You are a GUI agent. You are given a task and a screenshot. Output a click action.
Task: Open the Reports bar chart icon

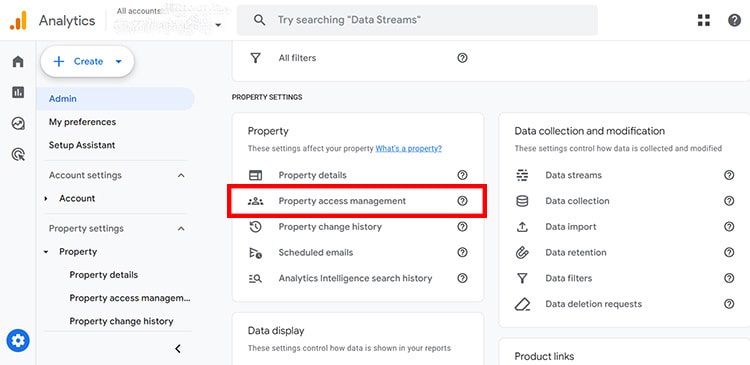tap(18, 92)
